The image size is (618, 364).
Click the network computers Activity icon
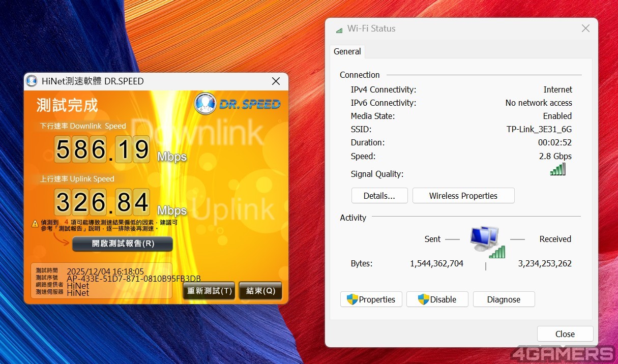(487, 242)
